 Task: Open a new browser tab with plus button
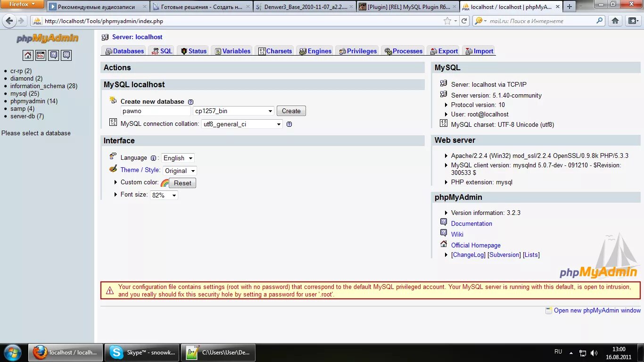570,7
